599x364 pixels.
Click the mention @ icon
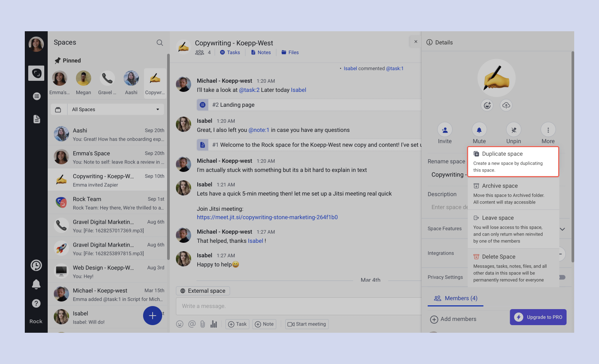pos(192,324)
